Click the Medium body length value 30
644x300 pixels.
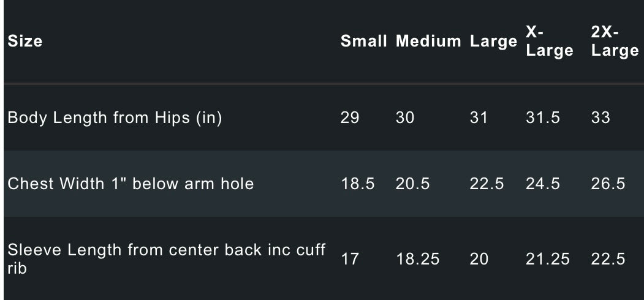405,118
